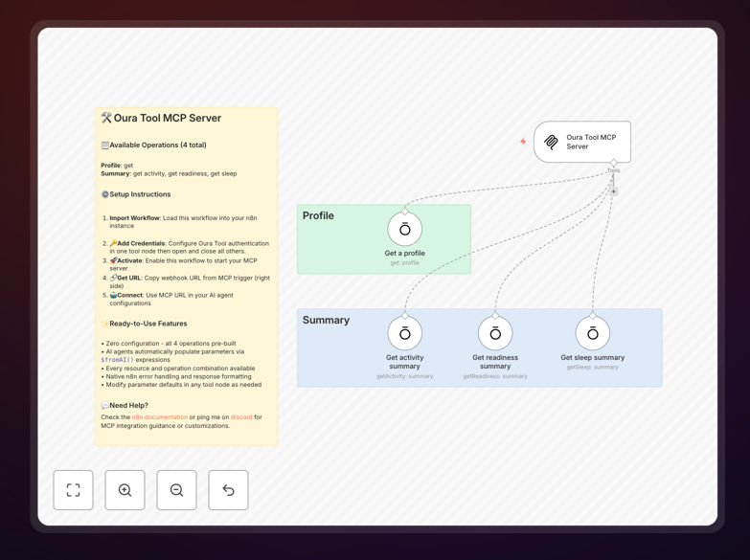This screenshot has height=560, width=750.
Task: Click the 'getActivity: summary' subtitle text
Action: [404, 376]
